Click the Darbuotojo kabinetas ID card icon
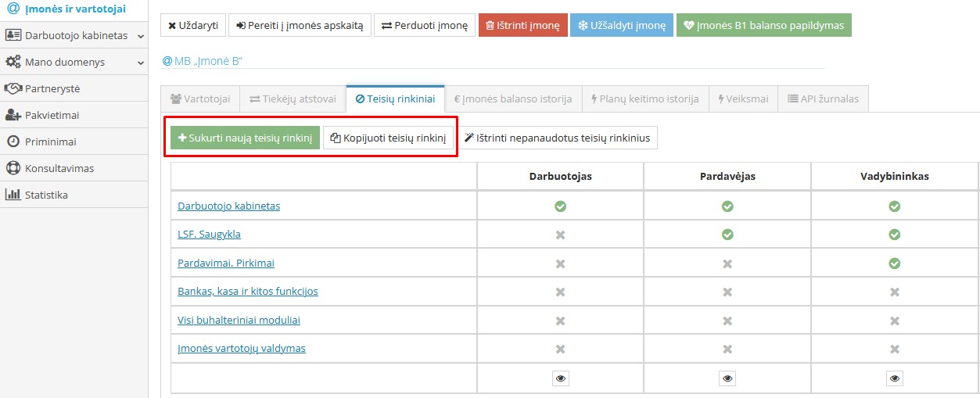Image resolution: width=980 pixels, height=398 pixels. 13,35
